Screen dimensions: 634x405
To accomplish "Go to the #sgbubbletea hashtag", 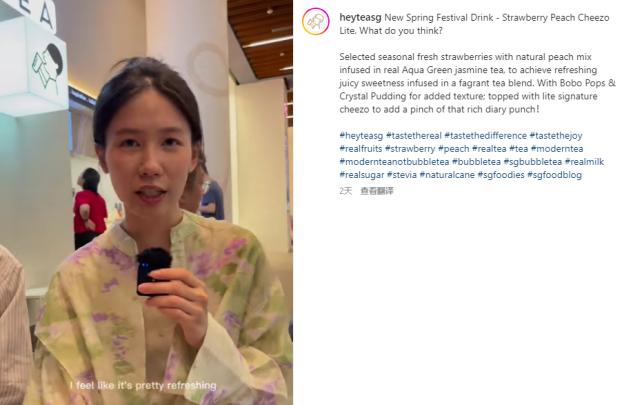I will pyautogui.click(x=533, y=162).
